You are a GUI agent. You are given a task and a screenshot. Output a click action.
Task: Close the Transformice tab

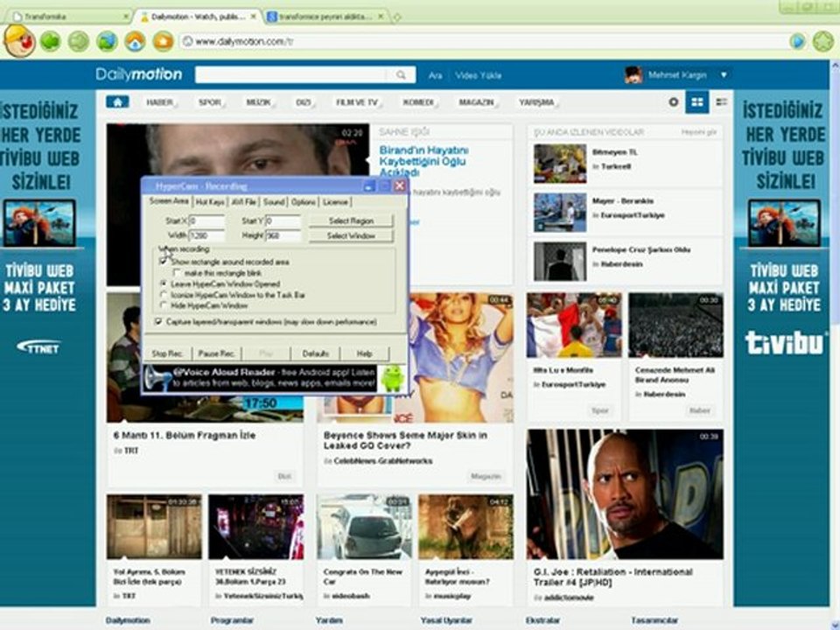click(126, 17)
